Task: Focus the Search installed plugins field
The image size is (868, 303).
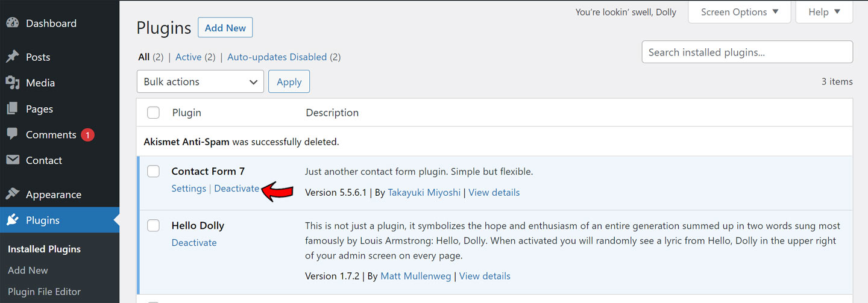Action: coord(747,52)
